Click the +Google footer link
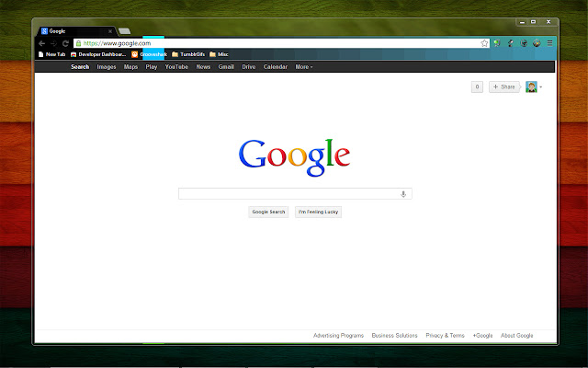 pos(482,335)
